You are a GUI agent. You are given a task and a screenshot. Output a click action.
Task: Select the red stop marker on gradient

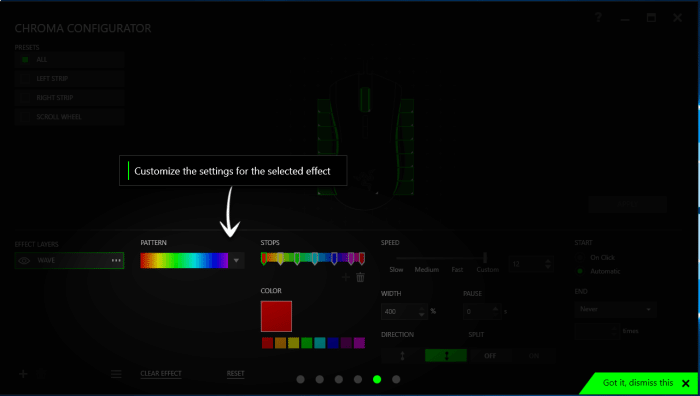[264, 258]
